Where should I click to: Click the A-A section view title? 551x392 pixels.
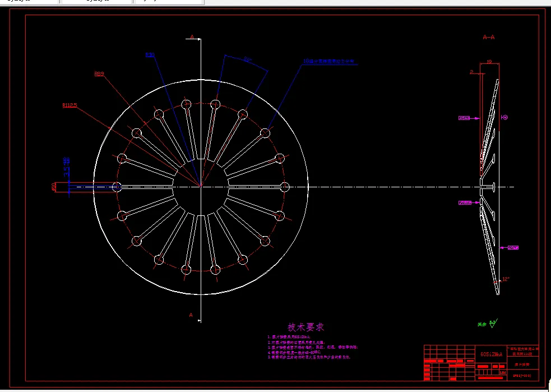click(489, 37)
